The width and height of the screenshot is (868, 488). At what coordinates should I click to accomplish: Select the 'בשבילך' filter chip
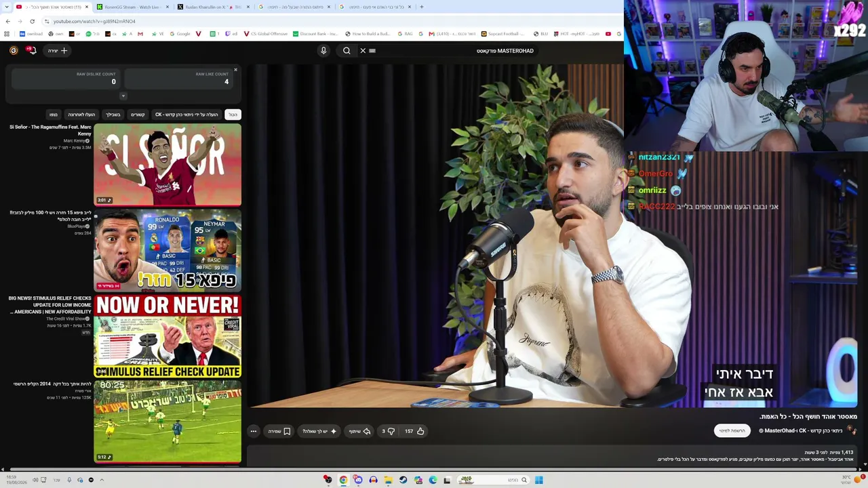(x=113, y=115)
